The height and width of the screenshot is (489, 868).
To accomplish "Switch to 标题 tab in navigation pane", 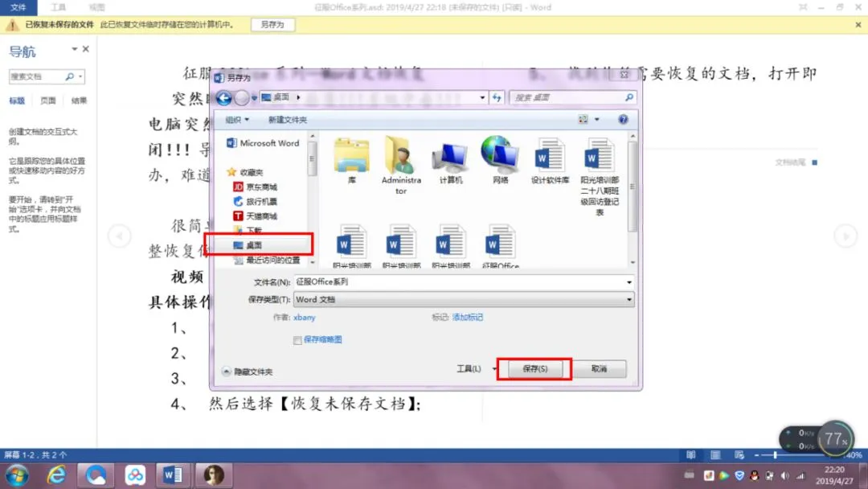I will 17,101.
